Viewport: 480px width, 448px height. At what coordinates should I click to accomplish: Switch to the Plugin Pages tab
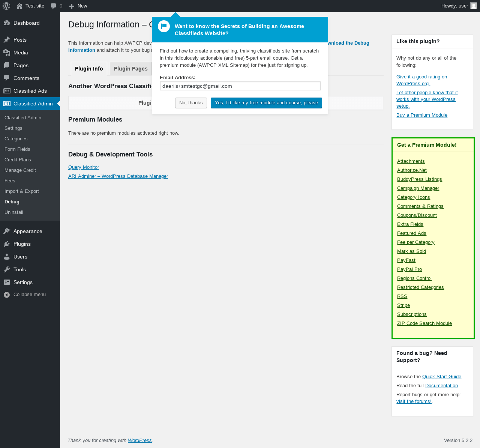[x=130, y=69]
